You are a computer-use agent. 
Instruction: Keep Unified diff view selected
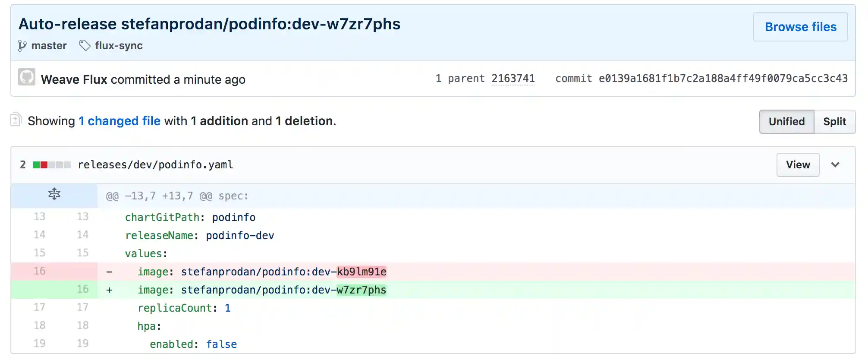click(786, 121)
